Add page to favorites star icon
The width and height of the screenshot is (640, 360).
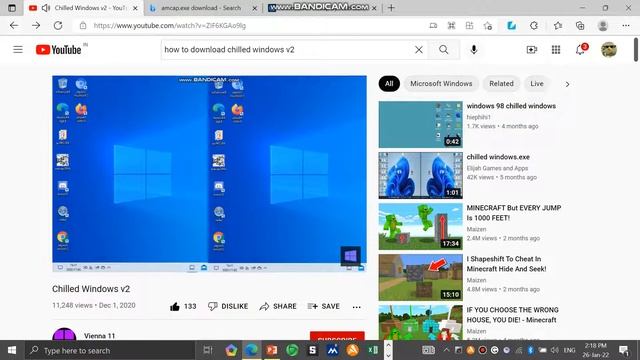(487, 26)
